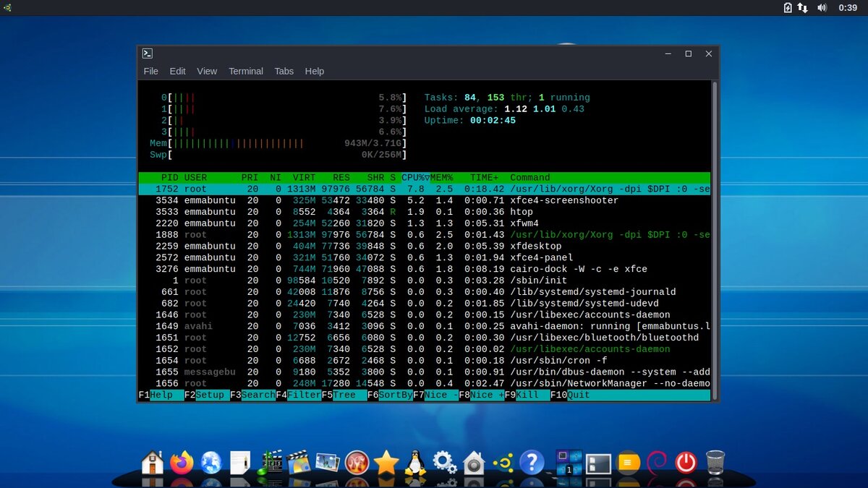Click F8 Nice + in htop footer
This screenshot has height=488, width=868.
click(481, 395)
